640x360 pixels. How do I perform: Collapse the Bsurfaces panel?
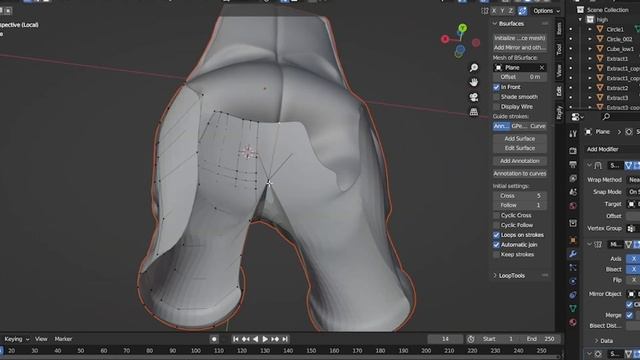pos(495,24)
